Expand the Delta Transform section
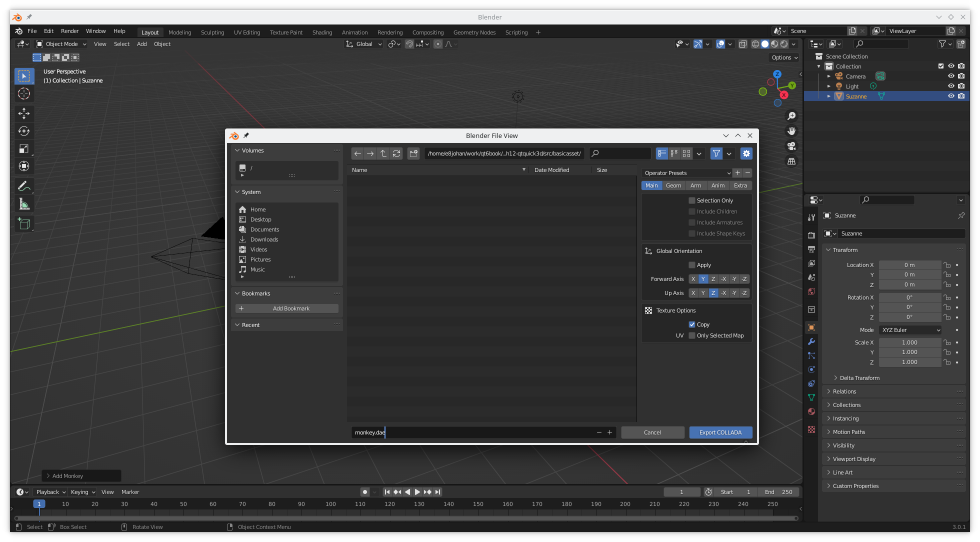This screenshot has height=542, width=980. [x=859, y=378]
